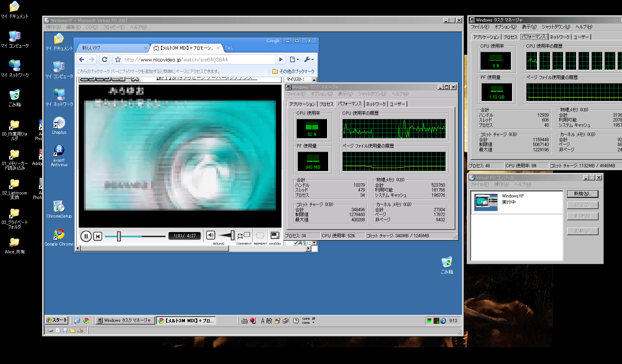Open 00_作業用フォルダ on host desktop

point(15,130)
